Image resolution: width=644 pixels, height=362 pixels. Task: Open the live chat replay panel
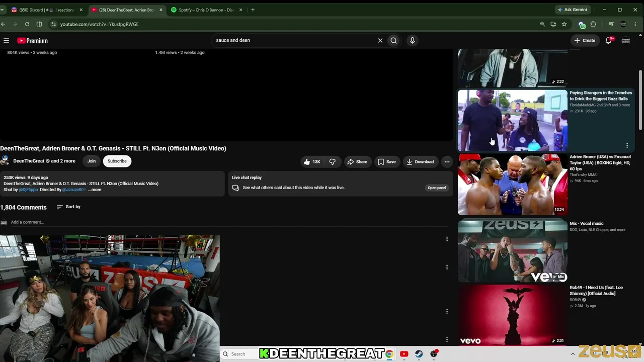(437, 188)
